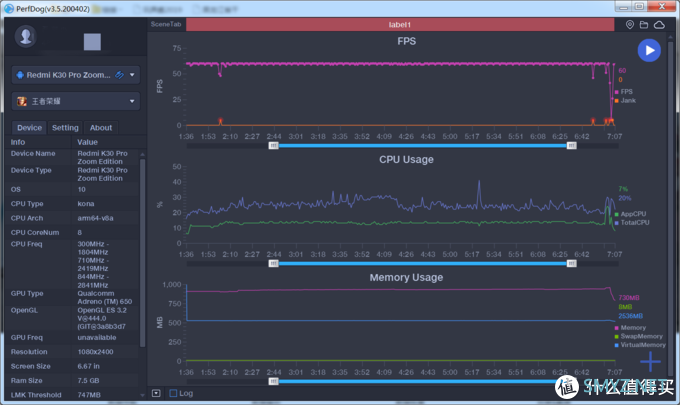680x405 pixels.
Task: Click the link icon beside Redmi K30 Pro
Action: click(x=119, y=75)
